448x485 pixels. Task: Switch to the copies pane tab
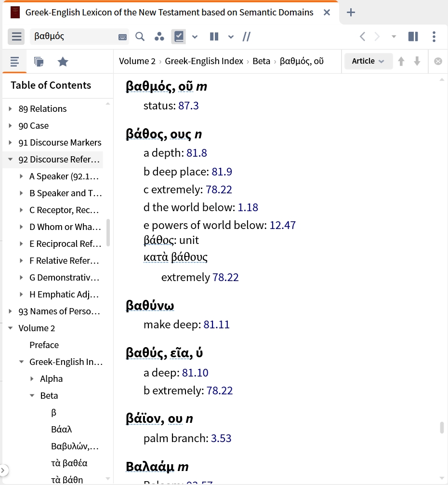pos(39,62)
